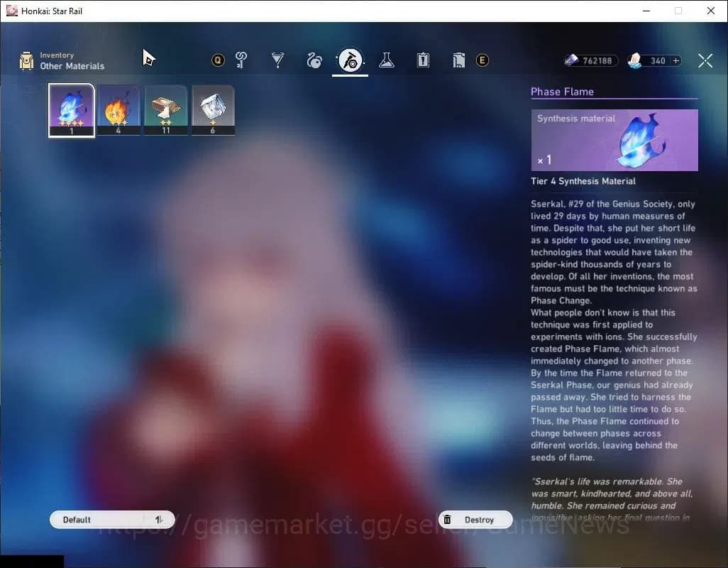Click the 'Synthesis material' label in preview card
Viewport: 728px width, 568px height.
[x=576, y=119]
